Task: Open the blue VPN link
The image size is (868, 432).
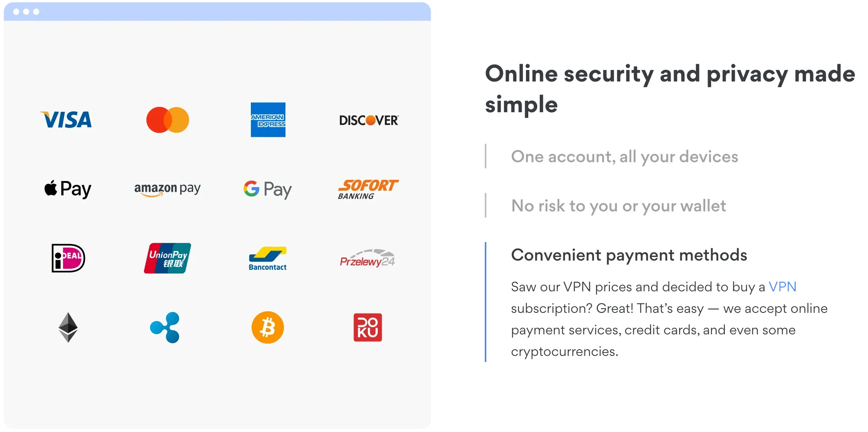Action: pos(782,287)
